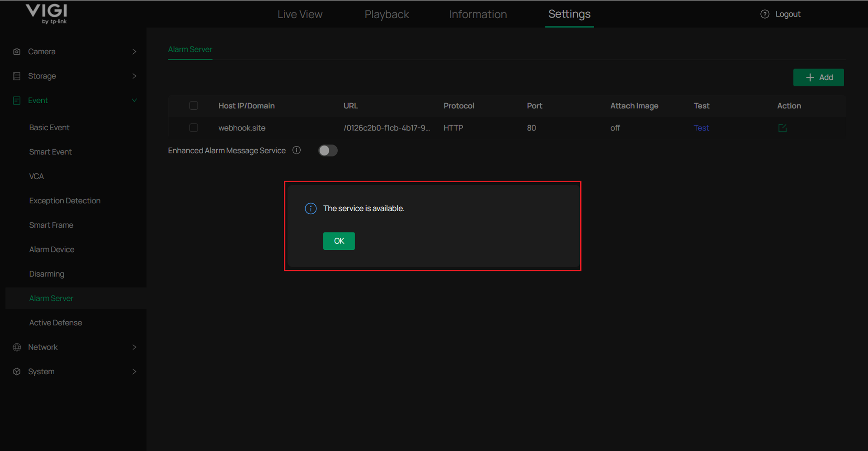This screenshot has height=451, width=868.
Task: Select the Alarm Server page tab
Action: (190, 49)
